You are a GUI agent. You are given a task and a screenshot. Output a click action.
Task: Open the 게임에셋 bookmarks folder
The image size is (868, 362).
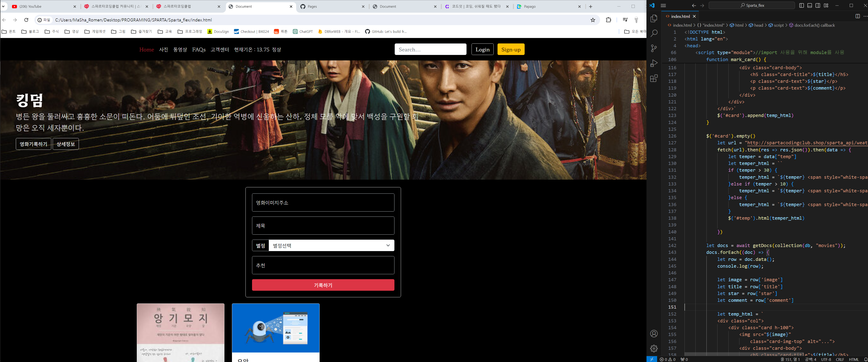(x=95, y=31)
